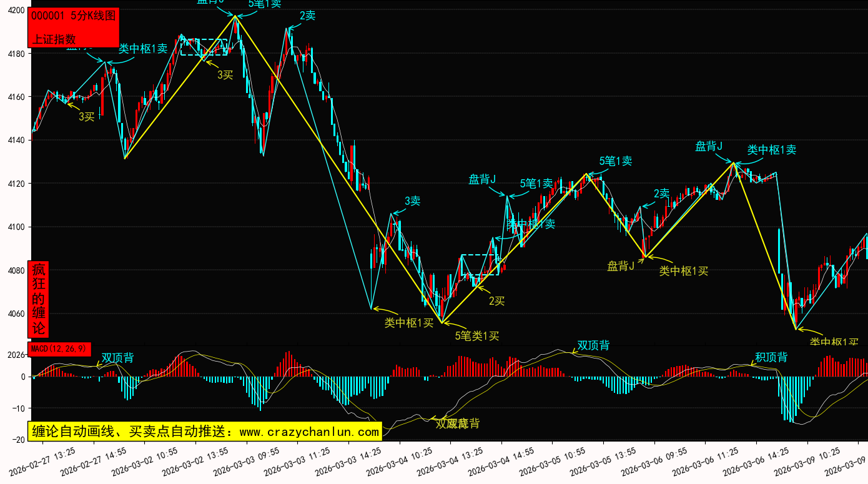Open the www.crazychanlun.com yellow banner link
The image size is (868, 484).
pyautogui.click(x=204, y=432)
